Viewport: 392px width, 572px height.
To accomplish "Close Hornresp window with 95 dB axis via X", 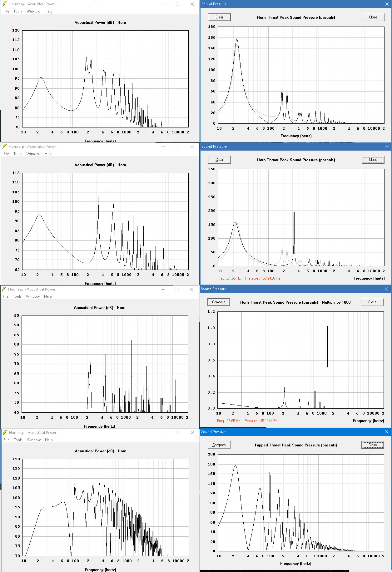I will (191, 289).
